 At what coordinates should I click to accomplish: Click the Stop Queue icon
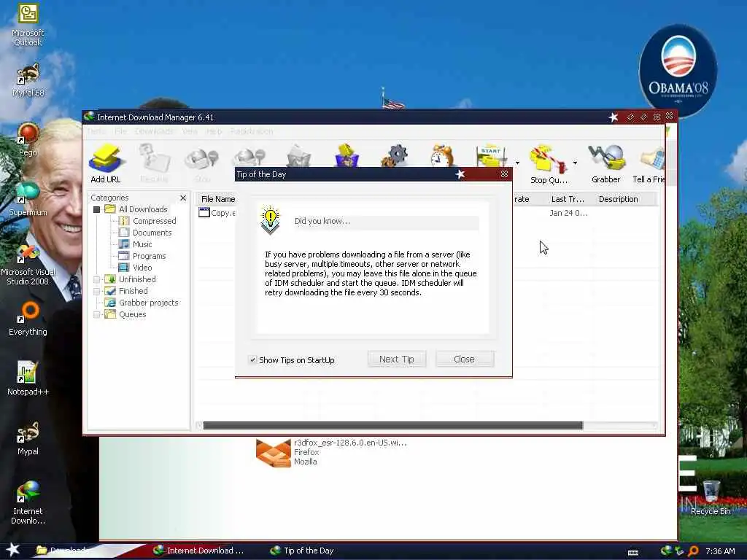point(549,164)
